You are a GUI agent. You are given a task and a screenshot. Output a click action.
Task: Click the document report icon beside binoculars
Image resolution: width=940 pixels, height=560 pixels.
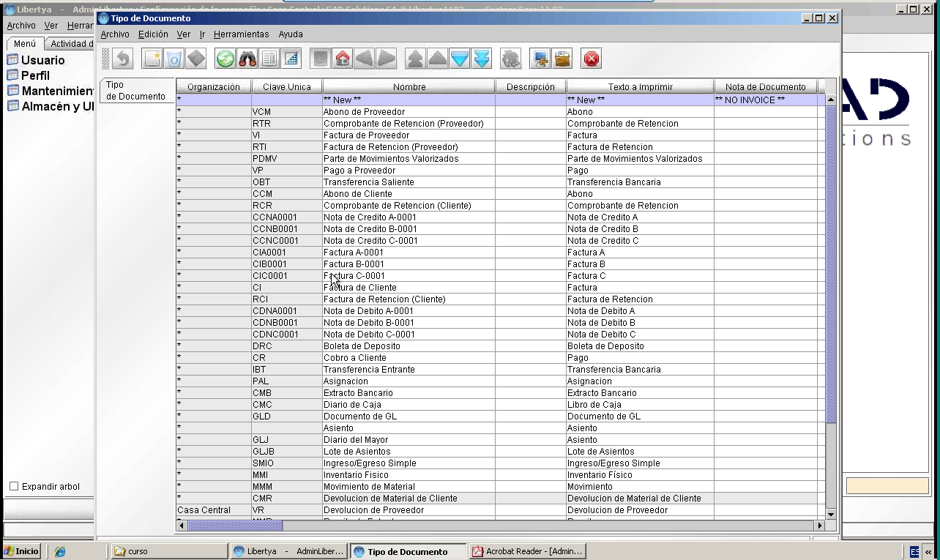click(269, 59)
